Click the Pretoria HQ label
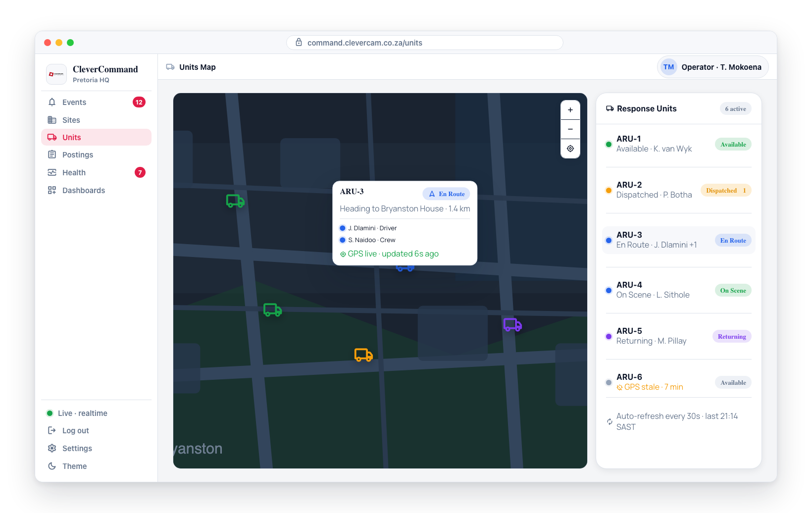Viewport: 812px width, 513px height. (91, 80)
